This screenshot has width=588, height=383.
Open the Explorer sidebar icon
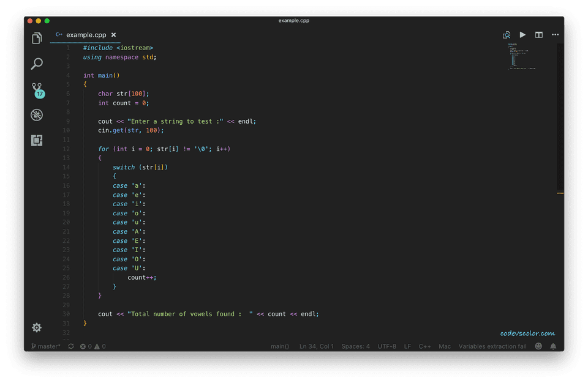(x=36, y=37)
